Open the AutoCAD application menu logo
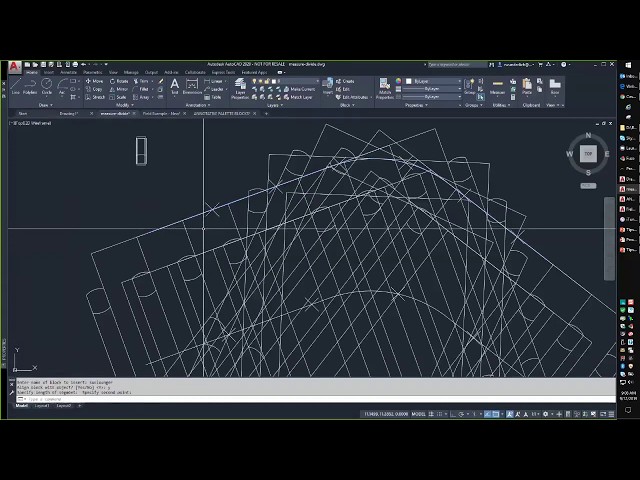Screen dimensions: 640x480 [x=15, y=67]
